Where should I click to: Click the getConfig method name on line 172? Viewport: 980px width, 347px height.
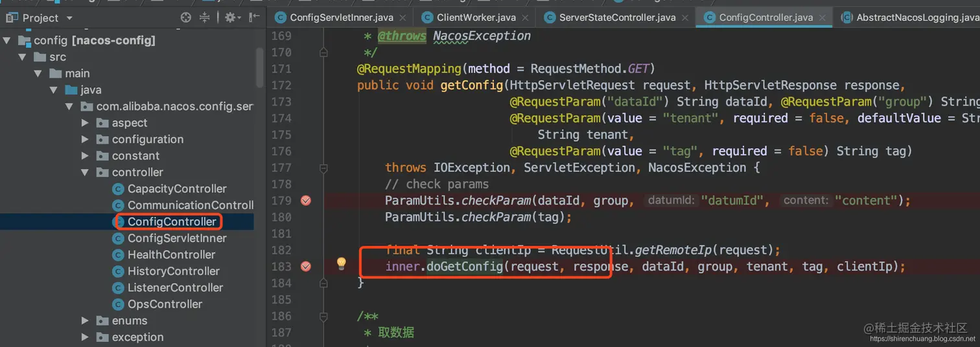click(471, 85)
